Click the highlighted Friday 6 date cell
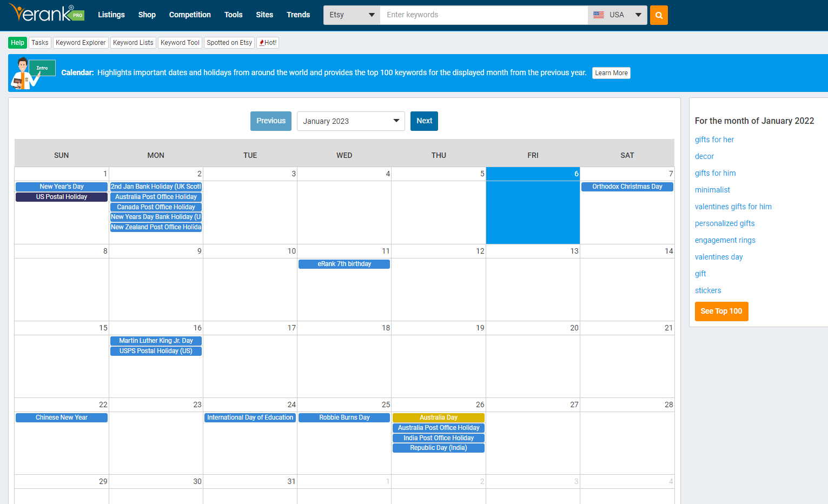 click(x=533, y=205)
